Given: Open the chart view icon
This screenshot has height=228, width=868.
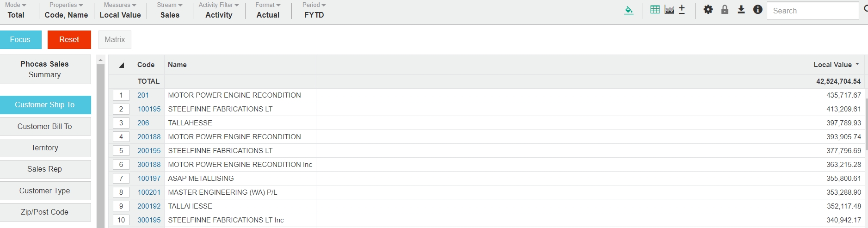Looking at the screenshot, I should (x=669, y=10).
